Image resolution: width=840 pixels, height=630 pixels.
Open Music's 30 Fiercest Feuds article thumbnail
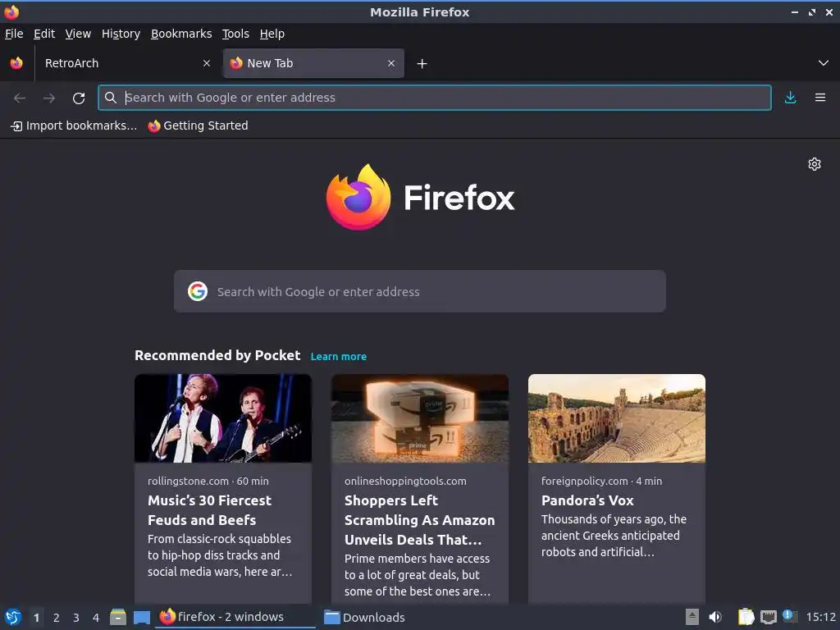(223, 418)
